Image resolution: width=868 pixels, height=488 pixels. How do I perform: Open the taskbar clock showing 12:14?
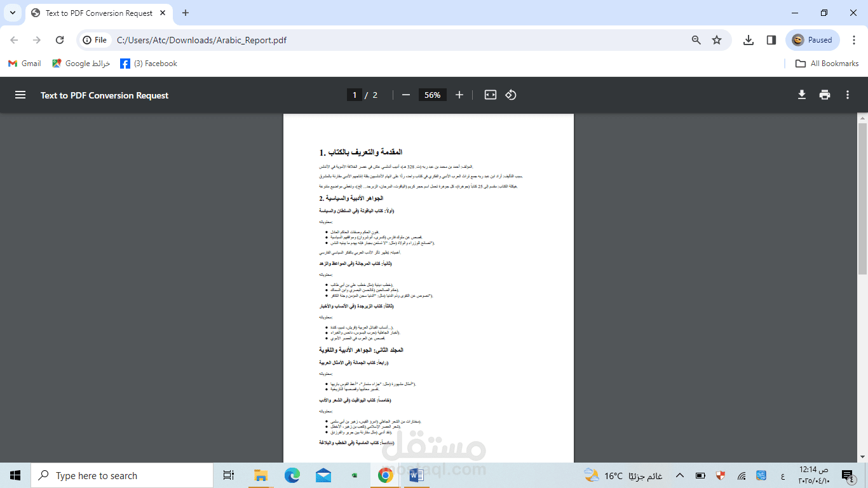[815, 475]
